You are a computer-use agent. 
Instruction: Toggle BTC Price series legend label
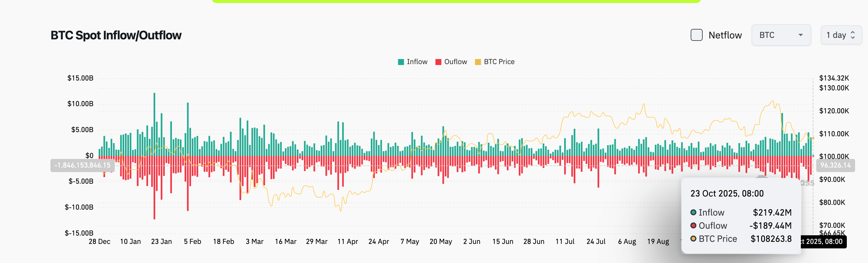499,62
